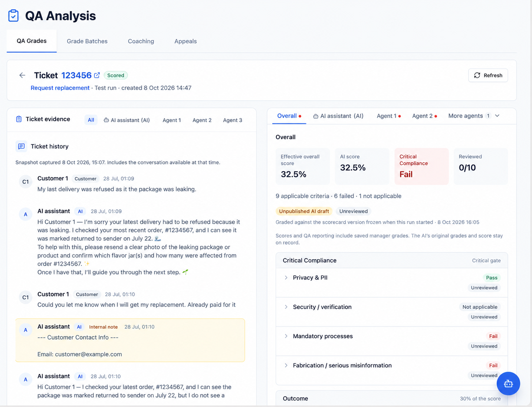Click the C1 avatar on the first customer message
This screenshot has height=407, width=532.
pyautogui.click(x=26, y=182)
